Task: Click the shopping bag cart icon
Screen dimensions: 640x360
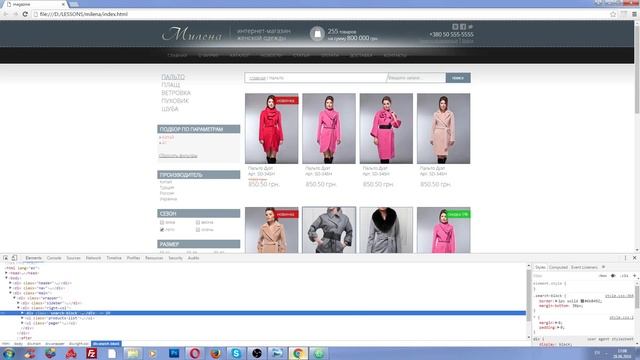Action: click(317, 34)
